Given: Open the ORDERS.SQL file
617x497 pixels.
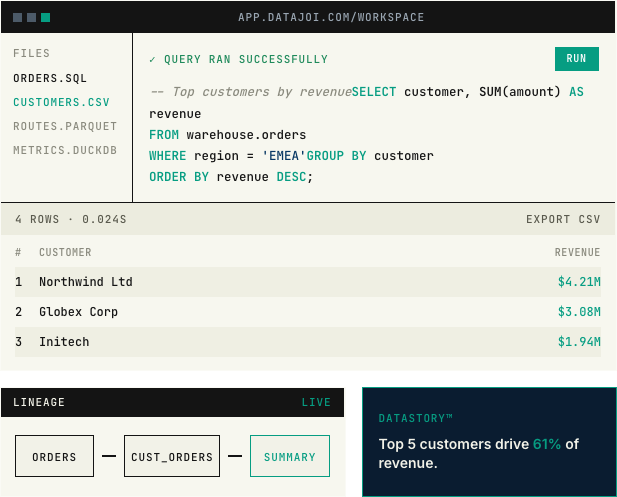Looking at the screenshot, I should coord(50,78).
